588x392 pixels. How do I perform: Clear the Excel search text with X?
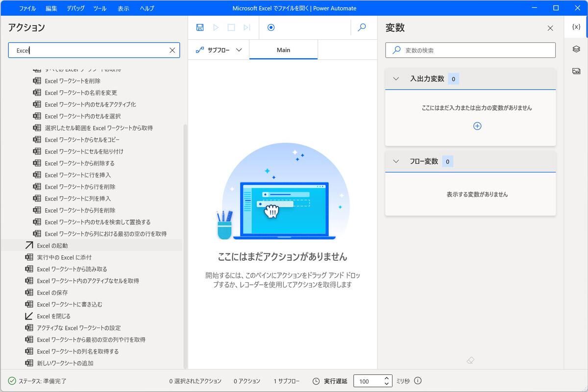click(172, 50)
